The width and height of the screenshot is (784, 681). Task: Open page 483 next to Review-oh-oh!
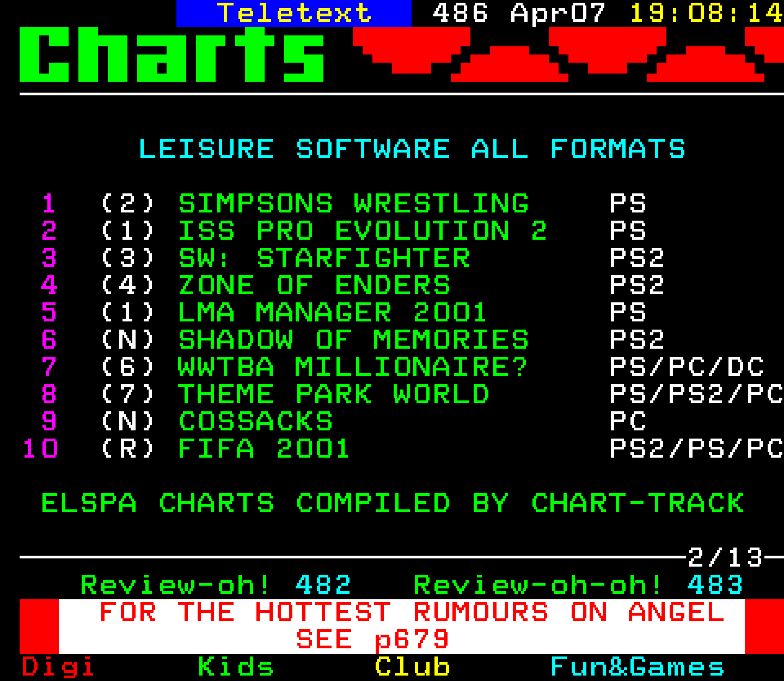tap(715, 585)
